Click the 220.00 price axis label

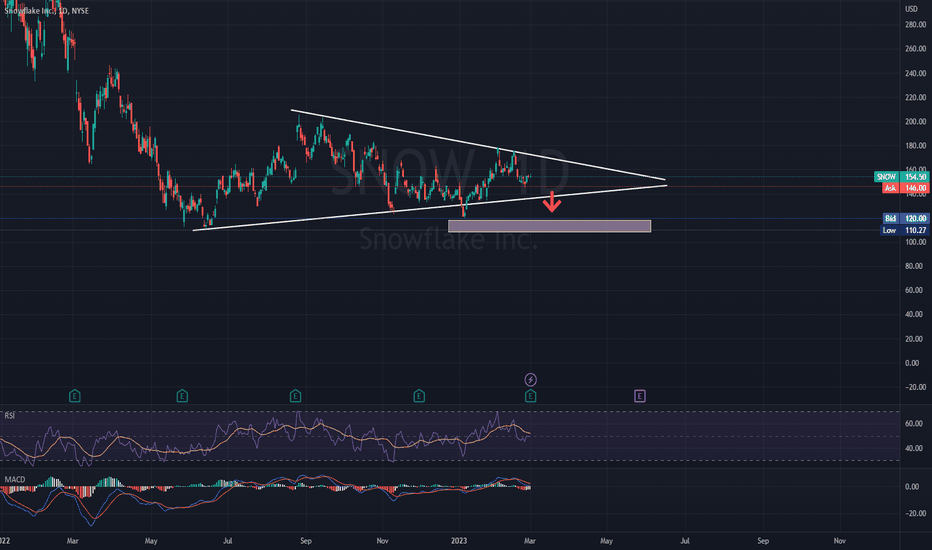[915, 98]
